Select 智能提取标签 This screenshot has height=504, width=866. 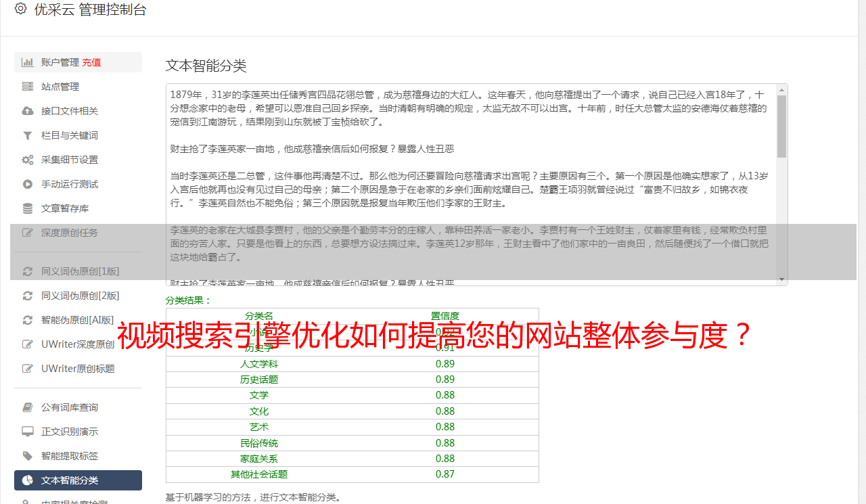click(78, 456)
